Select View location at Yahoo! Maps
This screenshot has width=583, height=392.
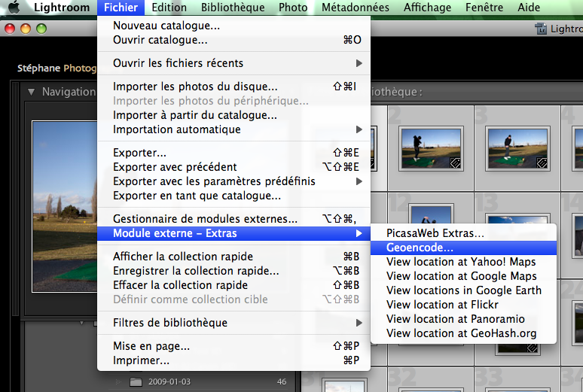point(464,262)
